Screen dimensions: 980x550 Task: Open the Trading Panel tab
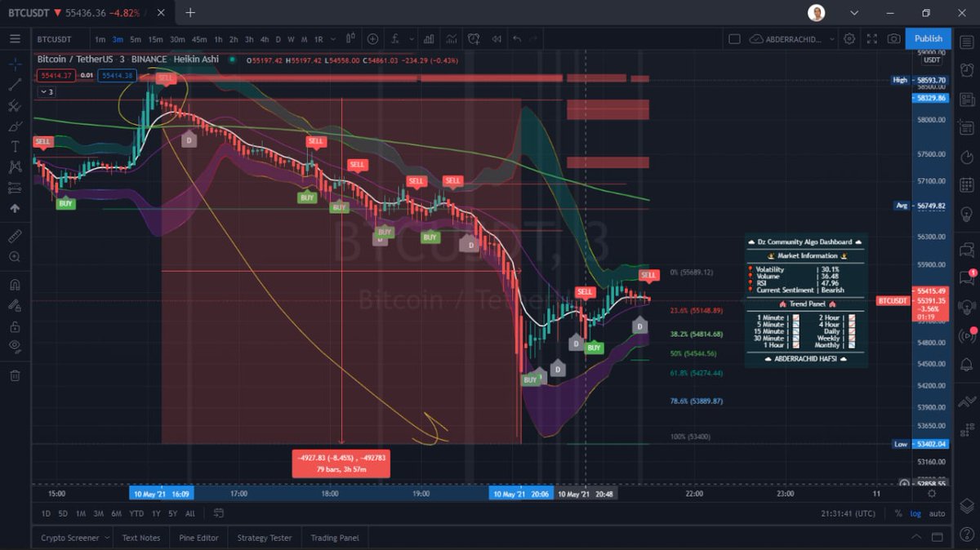(x=335, y=538)
